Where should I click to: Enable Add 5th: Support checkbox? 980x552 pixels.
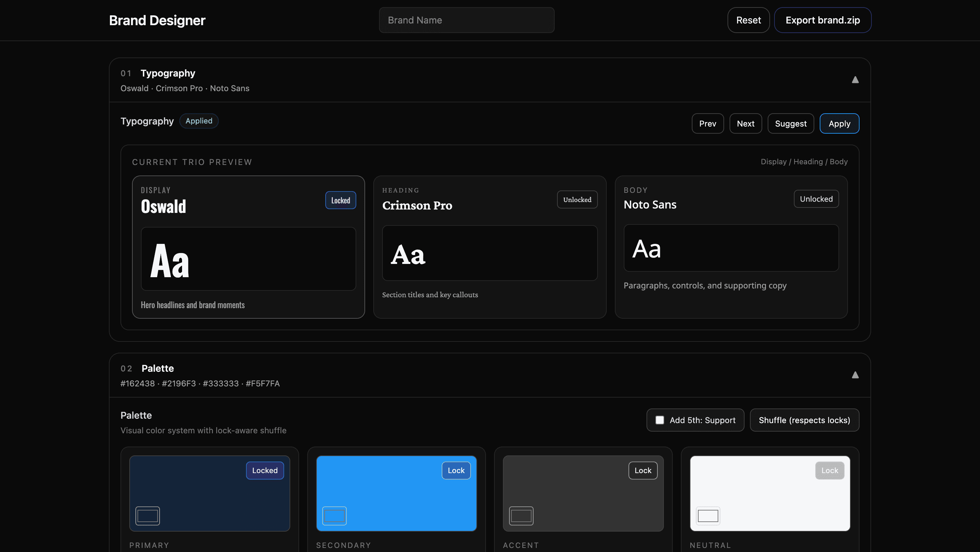pyautogui.click(x=660, y=420)
